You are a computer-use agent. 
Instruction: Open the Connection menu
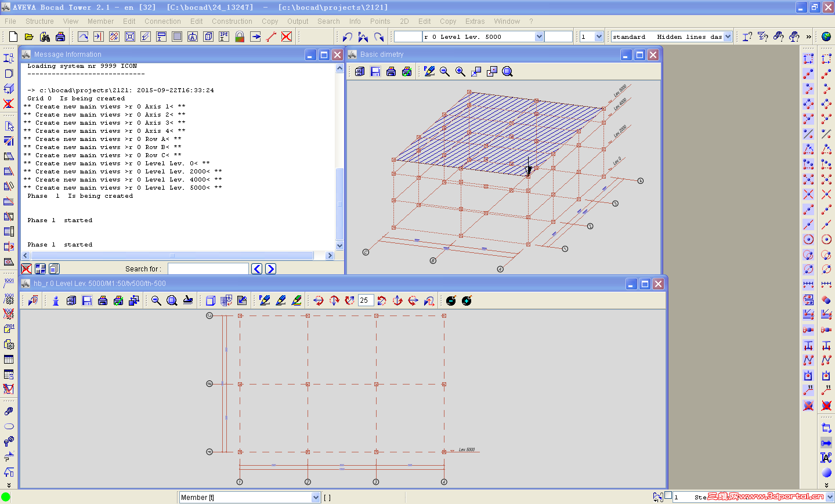tap(162, 21)
